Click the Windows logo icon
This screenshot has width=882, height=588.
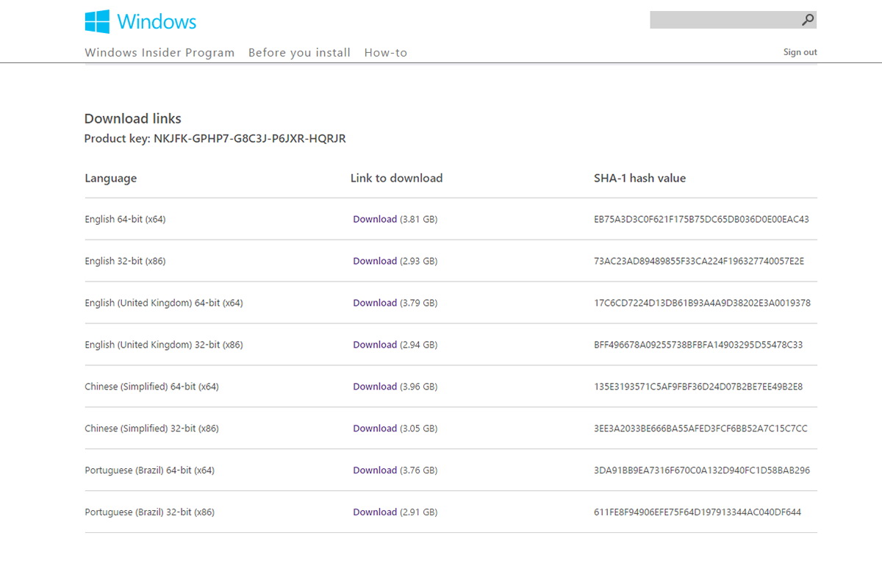pyautogui.click(x=97, y=21)
